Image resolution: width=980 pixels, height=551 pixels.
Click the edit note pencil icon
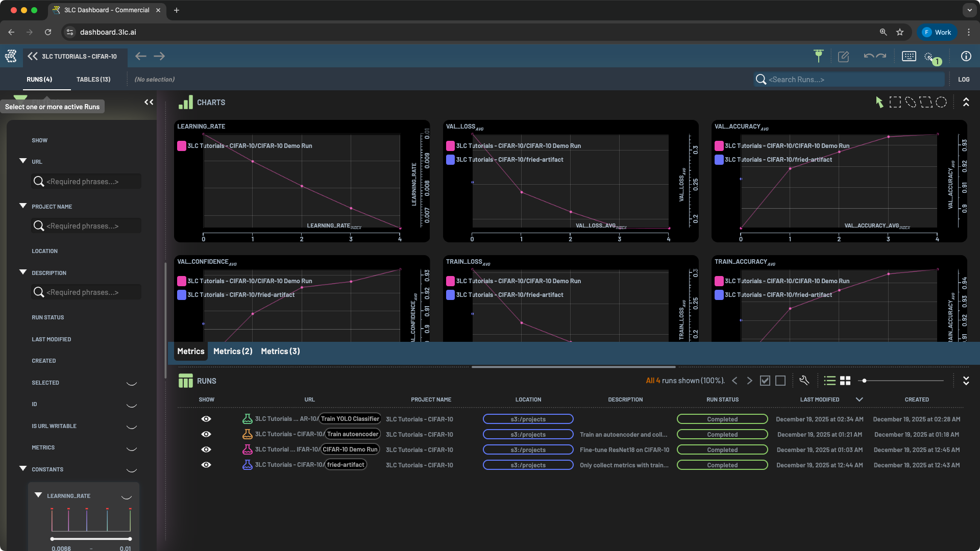point(843,57)
